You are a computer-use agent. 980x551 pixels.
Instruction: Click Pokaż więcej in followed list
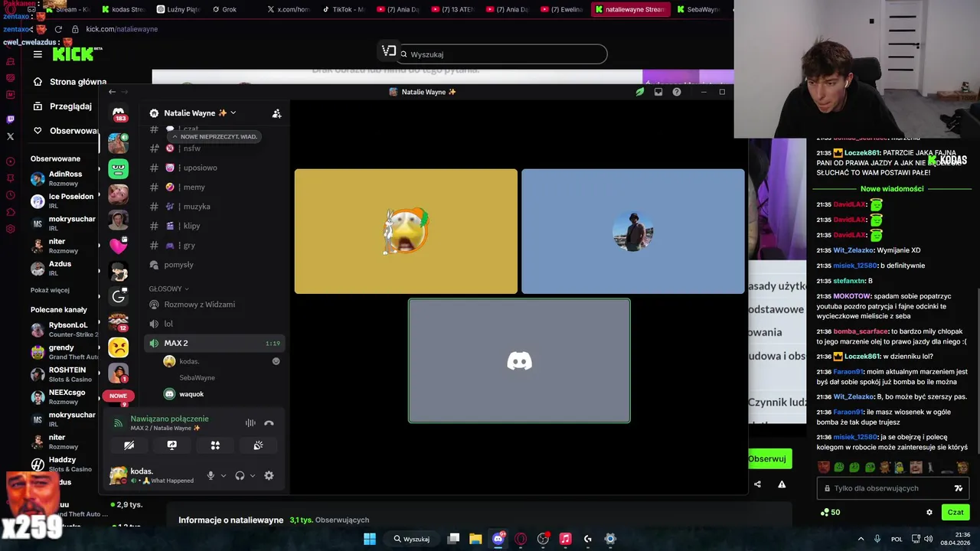pyautogui.click(x=50, y=290)
